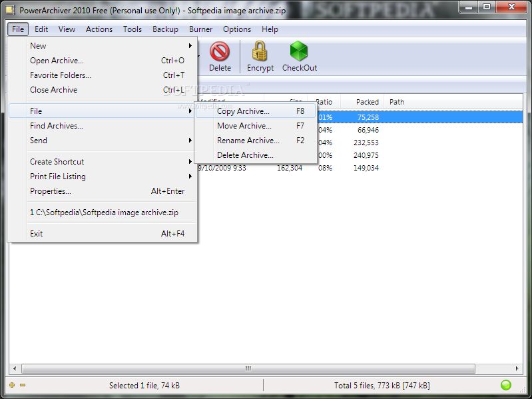Open the View menu
The height and width of the screenshot is (399, 532).
tap(67, 29)
